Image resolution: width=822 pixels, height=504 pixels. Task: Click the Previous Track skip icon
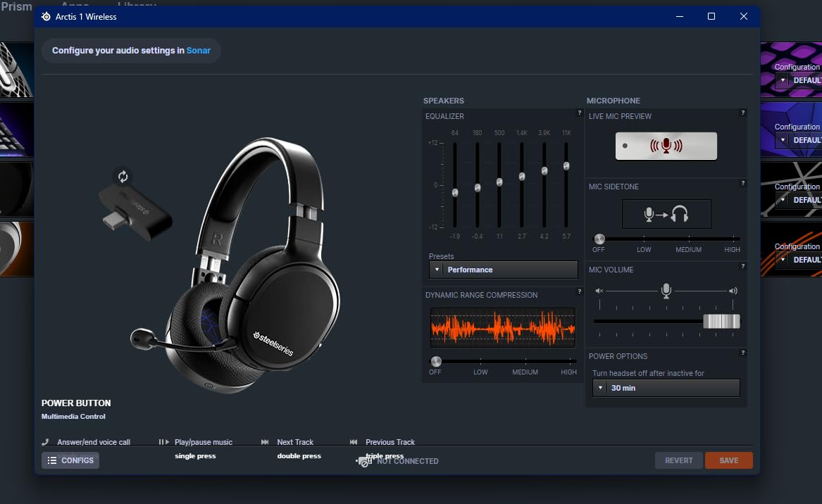click(x=354, y=442)
